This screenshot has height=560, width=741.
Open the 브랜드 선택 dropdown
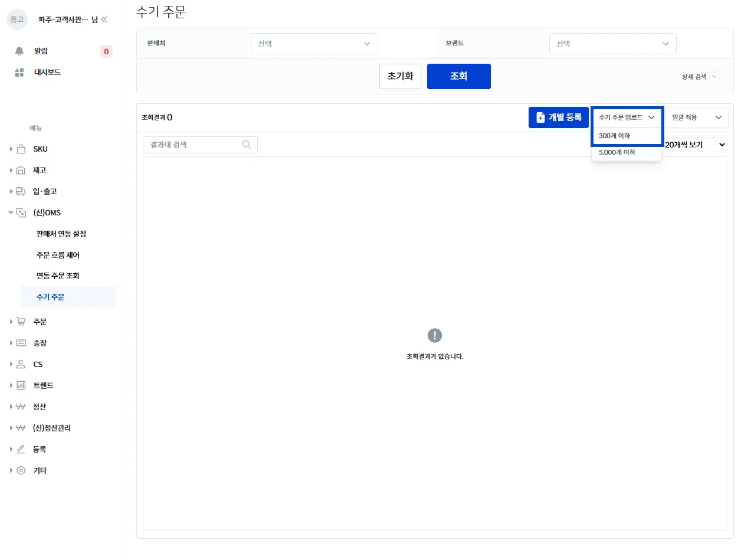[612, 44]
